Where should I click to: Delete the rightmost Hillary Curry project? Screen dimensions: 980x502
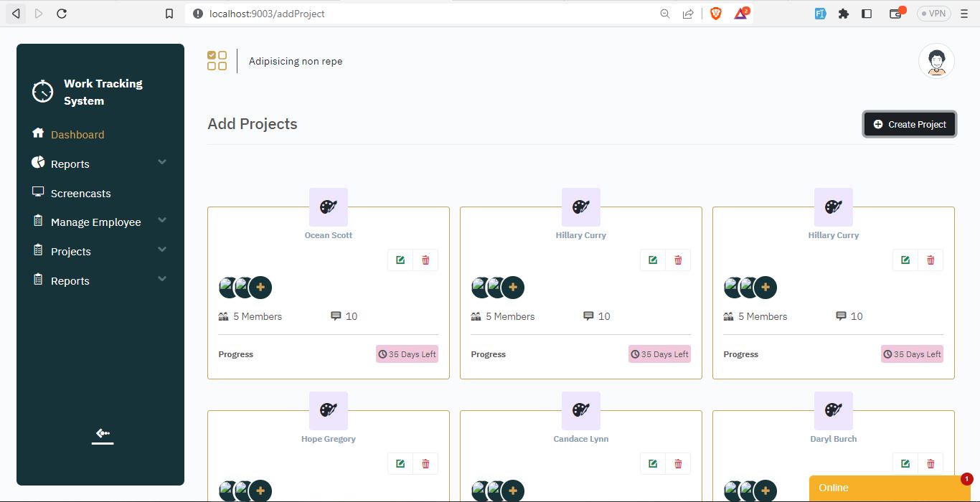click(930, 260)
